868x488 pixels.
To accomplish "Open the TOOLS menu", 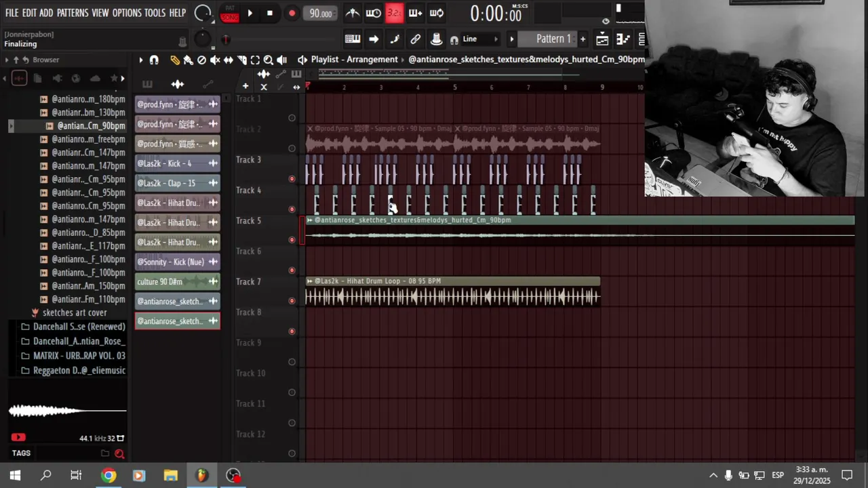I will (x=155, y=13).
